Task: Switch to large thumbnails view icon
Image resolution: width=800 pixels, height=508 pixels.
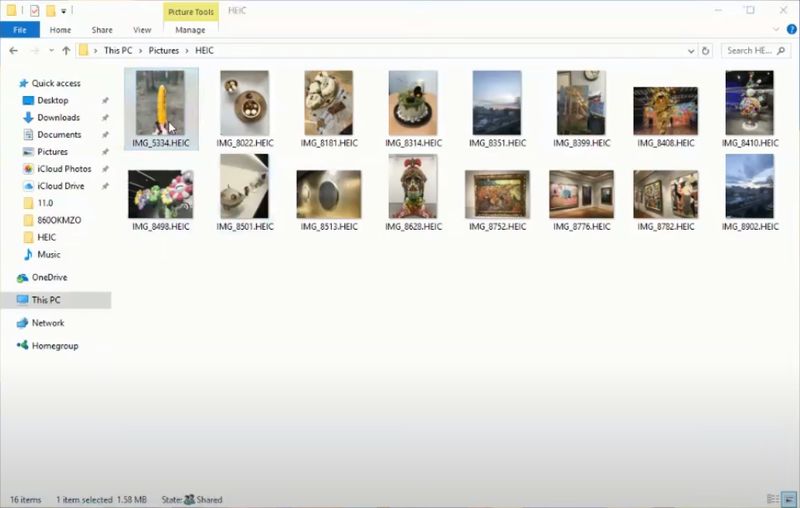Action: [x=789, y=499]
